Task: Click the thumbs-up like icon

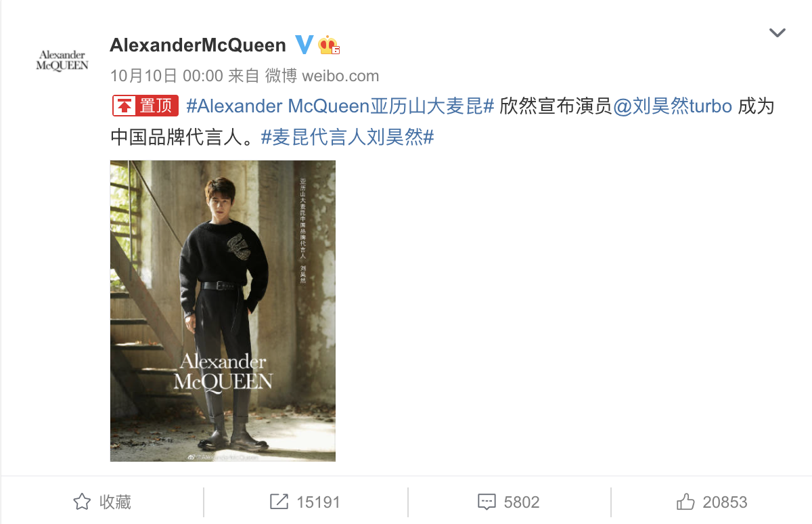Action: 685,502
